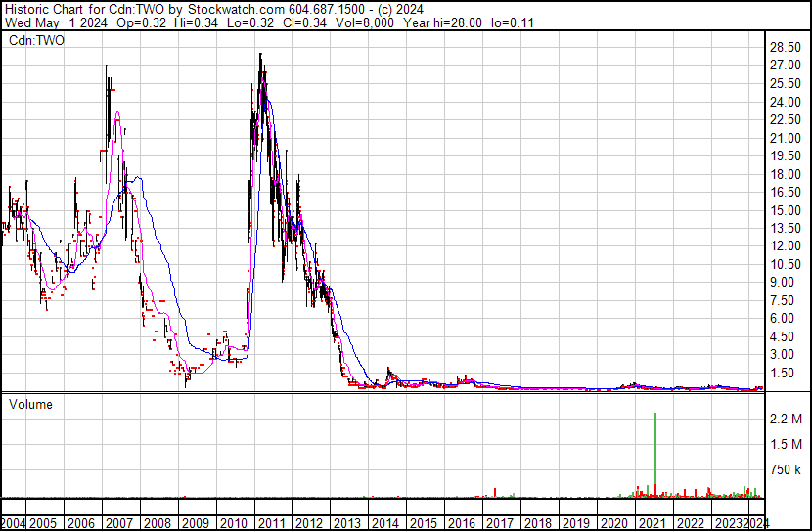Click the 1.5 M volume axis label

(x=787, y=444)
